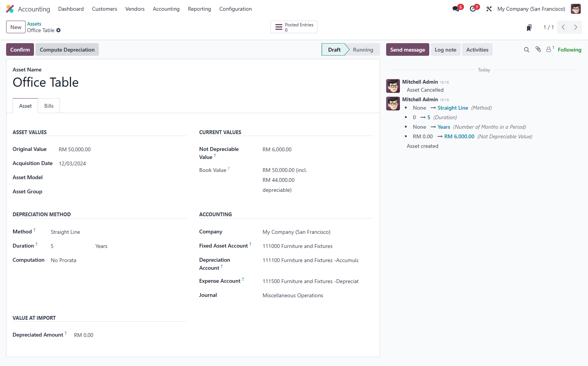Click the Log note button
Viewport: 588px width, 366px height.
tap(446, 50)
